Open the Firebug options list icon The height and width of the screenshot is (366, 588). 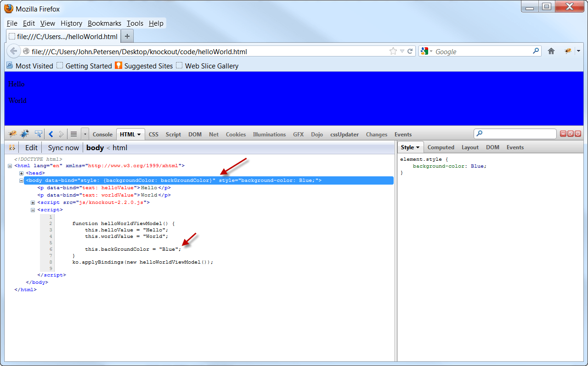(x=73, y=134)
